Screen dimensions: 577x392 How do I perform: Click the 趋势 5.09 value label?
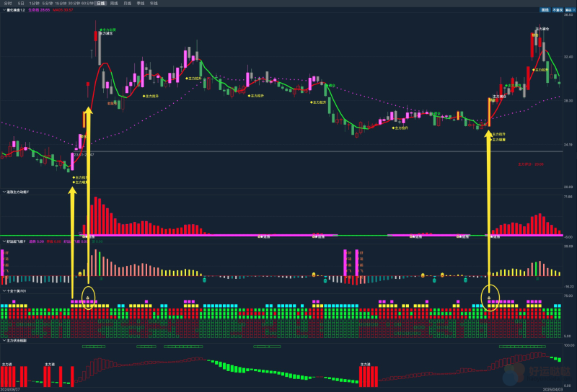[x=37, y=241]
